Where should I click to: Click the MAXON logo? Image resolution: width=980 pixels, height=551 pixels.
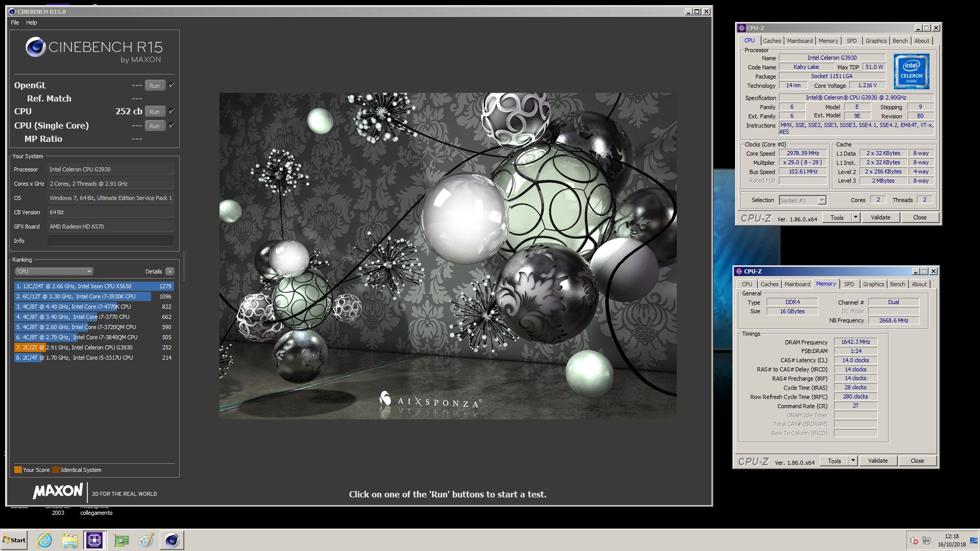(58, 491)
